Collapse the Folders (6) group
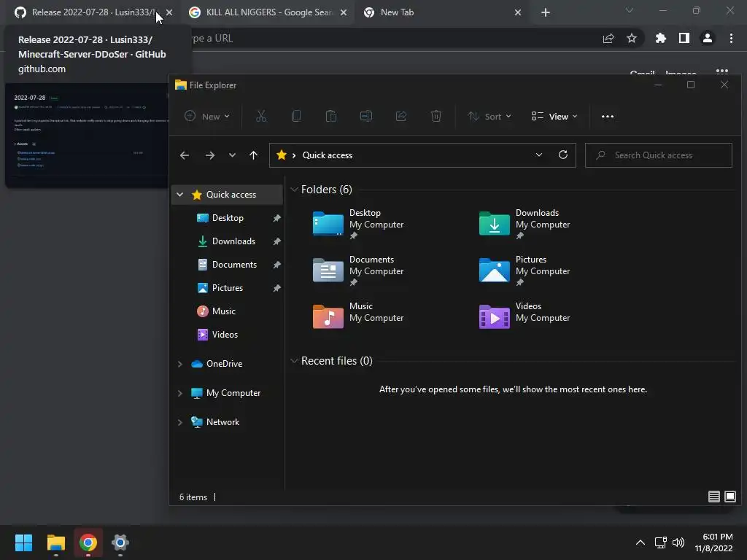 [294, 190]
